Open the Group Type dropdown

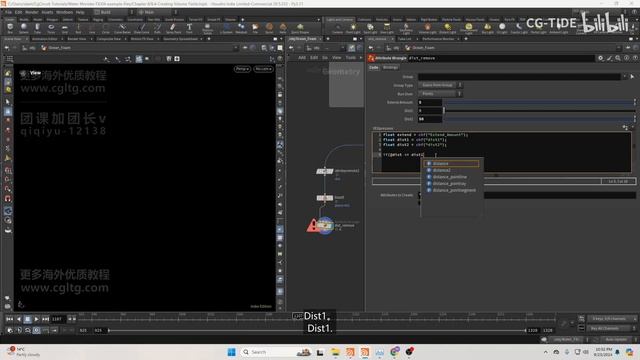[x=440, y=85]
